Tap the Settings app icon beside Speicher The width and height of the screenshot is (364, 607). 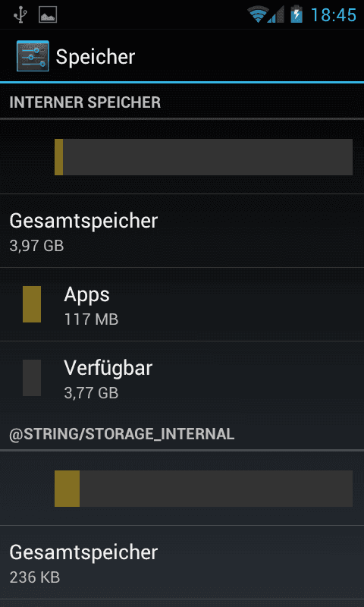coord(33,56)
